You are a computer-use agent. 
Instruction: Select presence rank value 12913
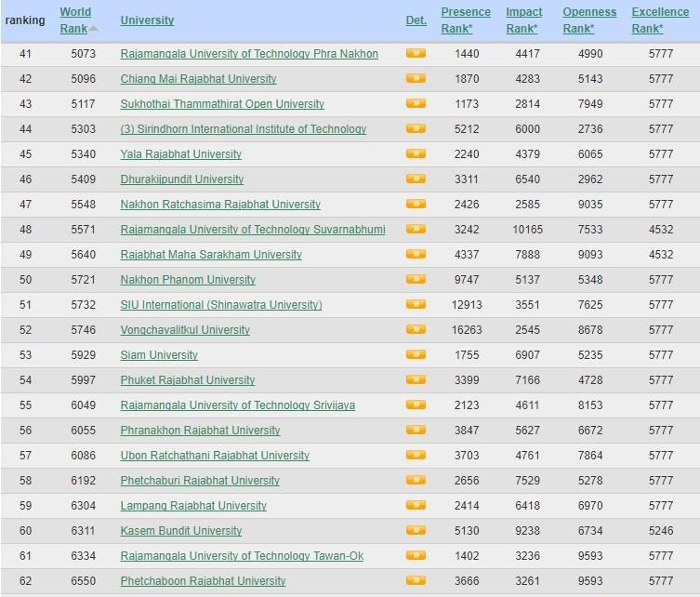click(x=467, y=304)
